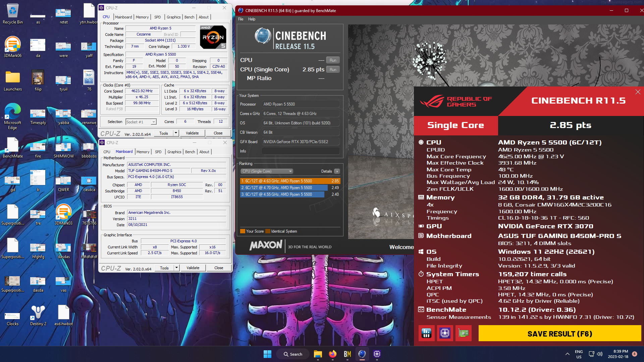Open the clock and date in the taskbar

pos(618,354)
